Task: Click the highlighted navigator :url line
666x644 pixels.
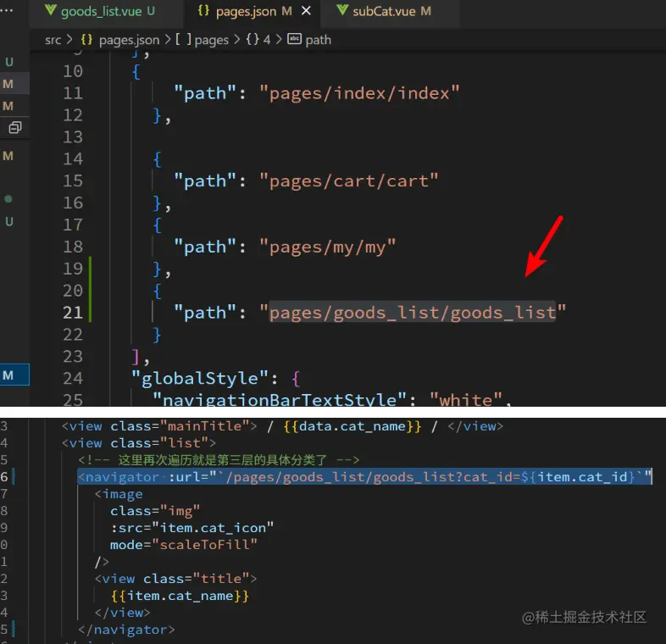Action: point(364,476)
